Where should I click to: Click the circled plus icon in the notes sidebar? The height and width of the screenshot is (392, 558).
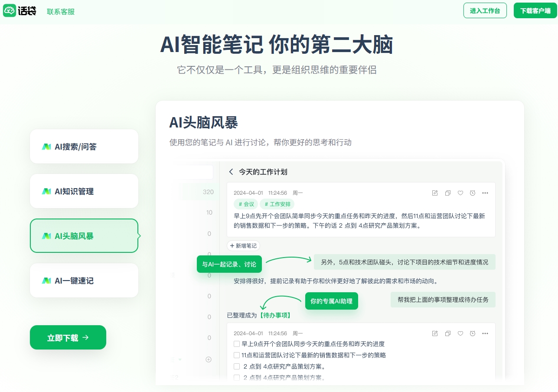click(209, 359)
